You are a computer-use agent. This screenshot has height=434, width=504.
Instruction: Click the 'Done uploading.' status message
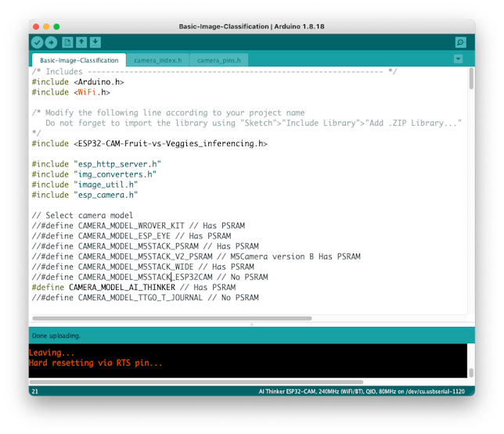tap(56, 335)
